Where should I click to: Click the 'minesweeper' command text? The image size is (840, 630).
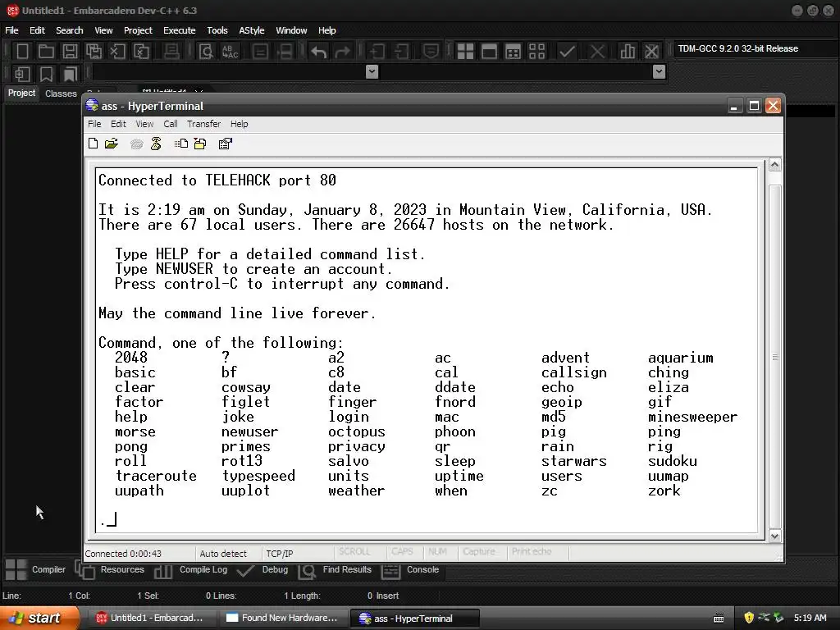[692, 417]
